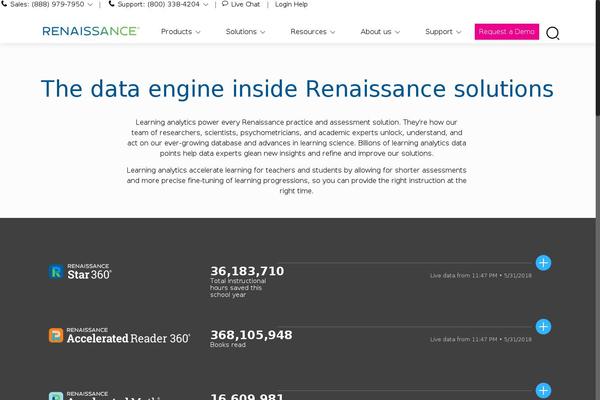Open the Support phone number dropdown arrow
The width and height of the screenshot is (600, 400).
205,5
